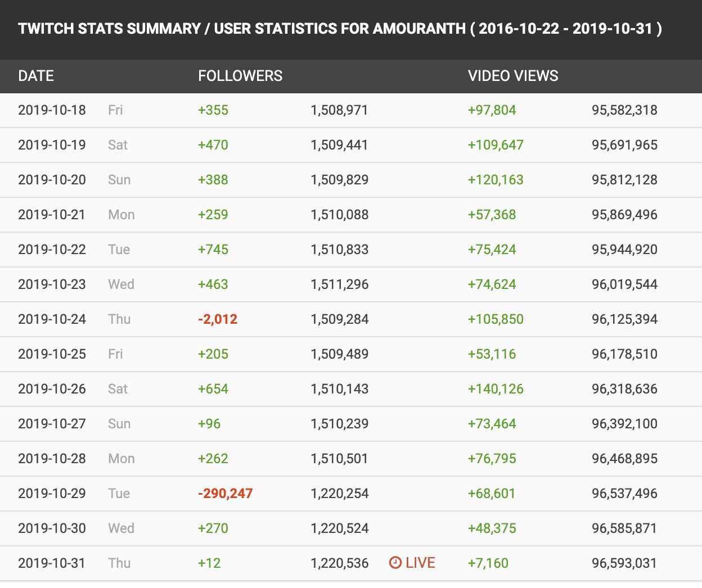Click the +745 follower change value
Screen dimensions: 702x588
click(x=213, y=250)
